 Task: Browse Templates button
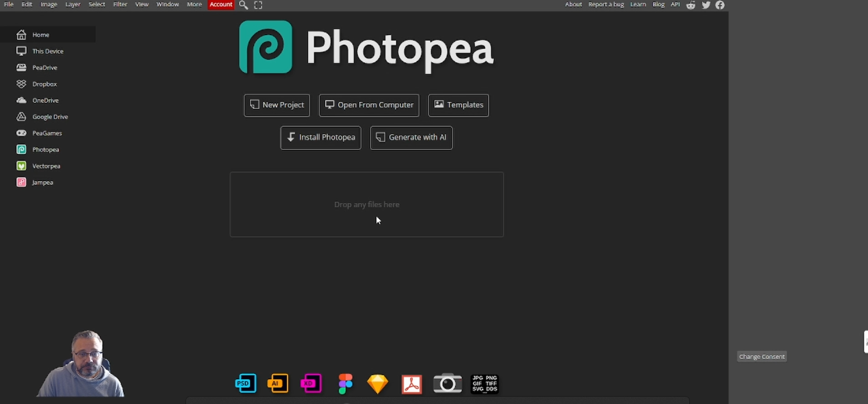click(459, 105)
